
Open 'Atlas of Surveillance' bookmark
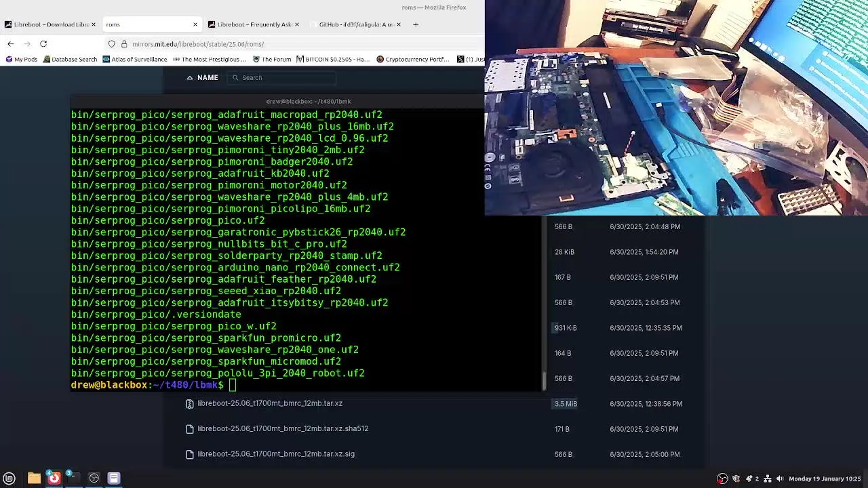(135, 60)
